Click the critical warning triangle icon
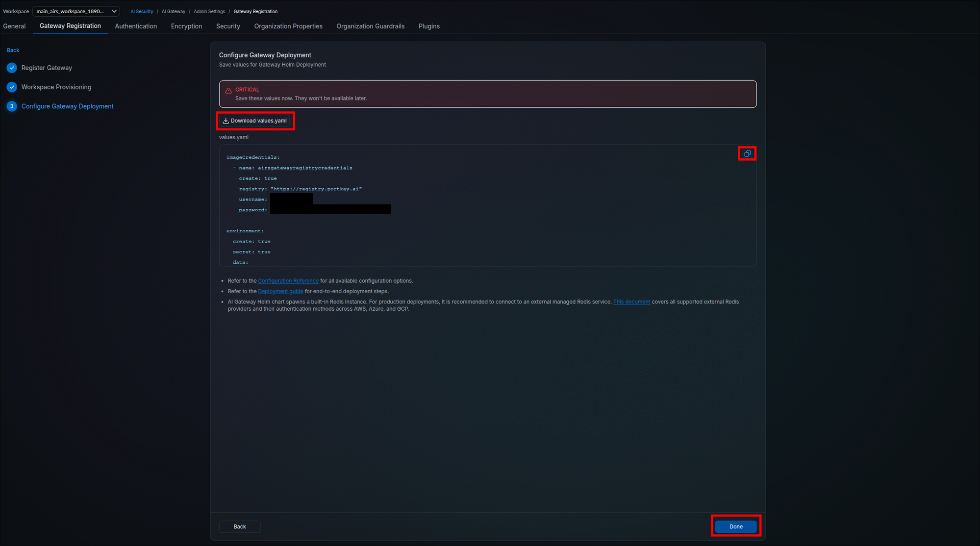 tap(228, 90)
